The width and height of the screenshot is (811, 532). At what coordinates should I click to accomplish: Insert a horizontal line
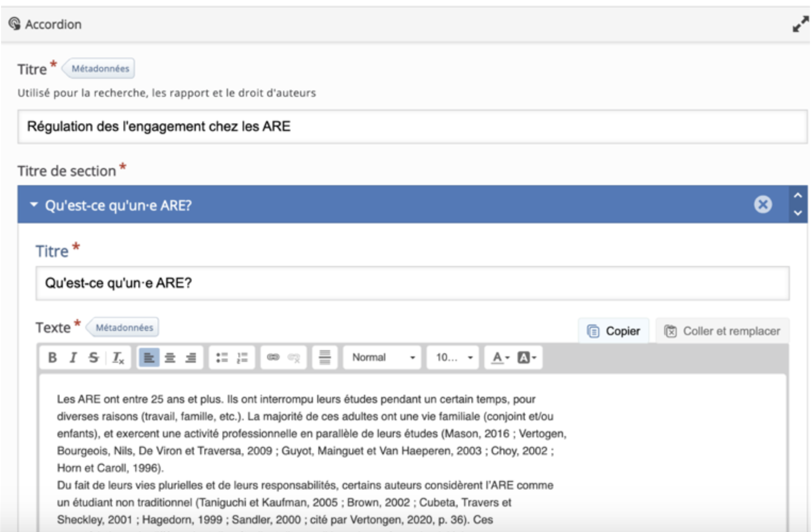325,358
